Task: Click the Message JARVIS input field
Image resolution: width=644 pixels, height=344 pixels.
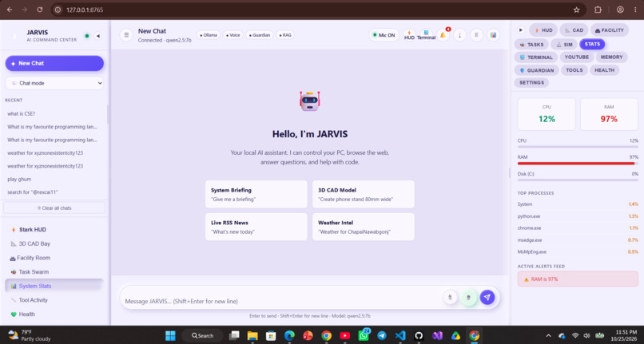Action: pos(281,301)
